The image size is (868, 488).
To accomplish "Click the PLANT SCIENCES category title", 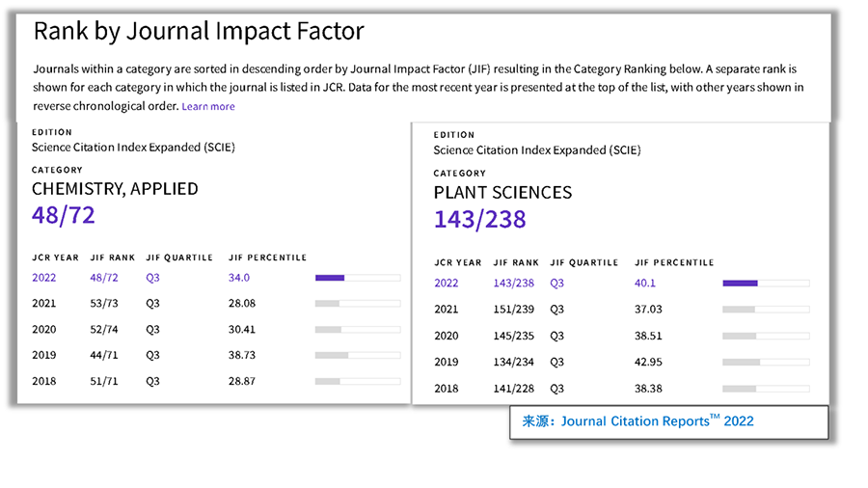I will pyautogui.click(x=502, y=193).
